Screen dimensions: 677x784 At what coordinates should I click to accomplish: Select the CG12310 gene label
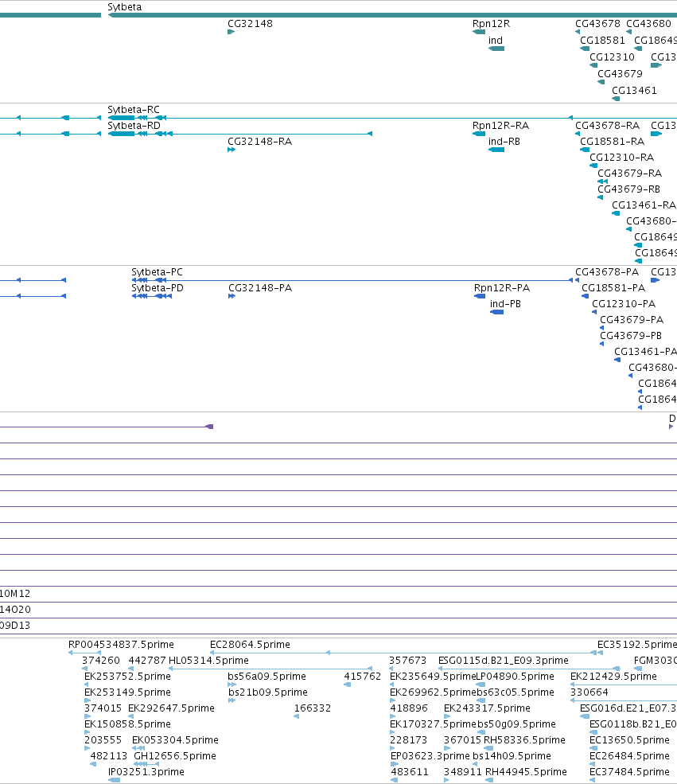(x=612, y=57)
